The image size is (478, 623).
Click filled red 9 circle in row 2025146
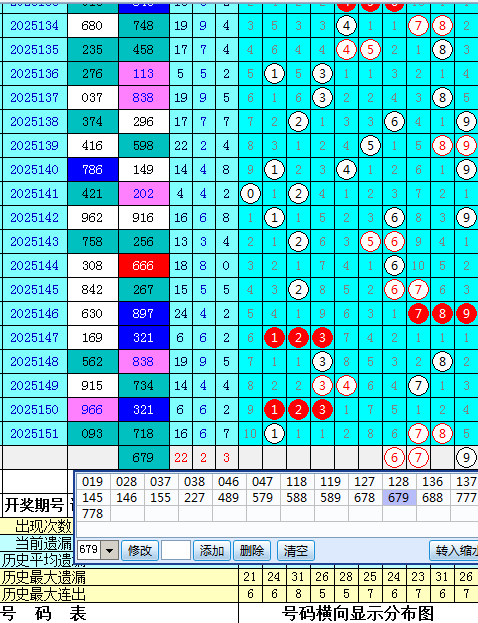466,313
